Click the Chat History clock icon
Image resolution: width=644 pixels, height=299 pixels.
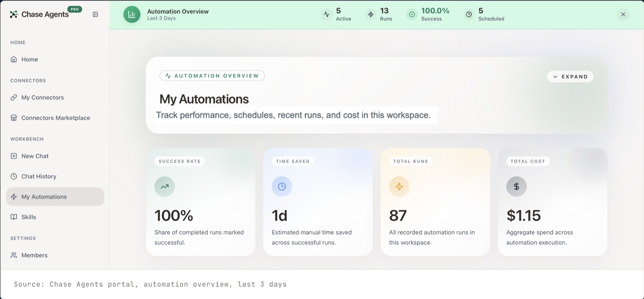[x=14, y=176]
